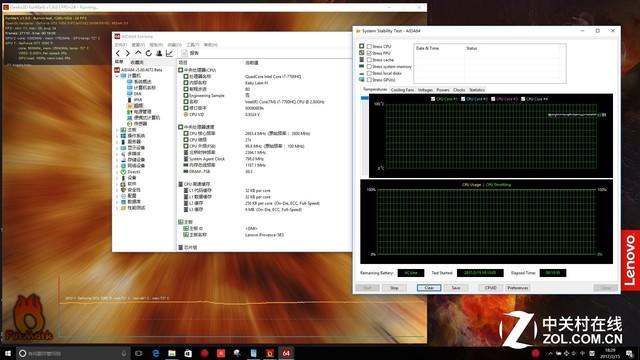Screen dimensions: 640x360
Task: Select the DMI item in AIDA64 tree
Action: click(x=134, y=94)
